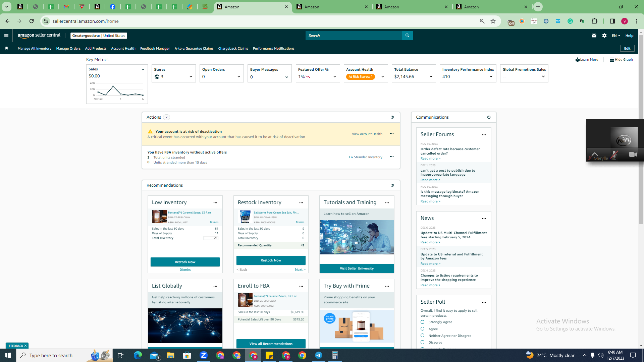Screen dimensions: 644x362
Task: Open List Globally card options menu
Action: pos(215,286)
